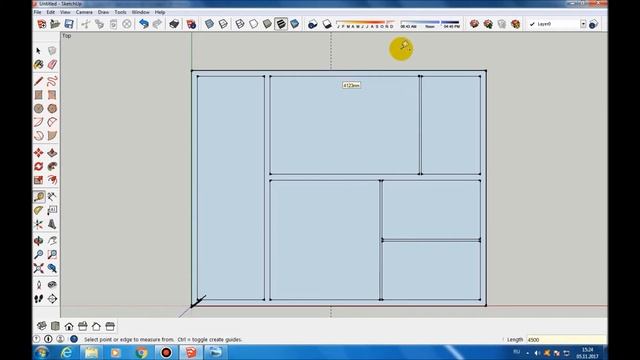The height and width of the screenshot is (360, 640).
Task: Pick the Paint Bucket tool
Action: pyautogui.click(x=38, y=64)
